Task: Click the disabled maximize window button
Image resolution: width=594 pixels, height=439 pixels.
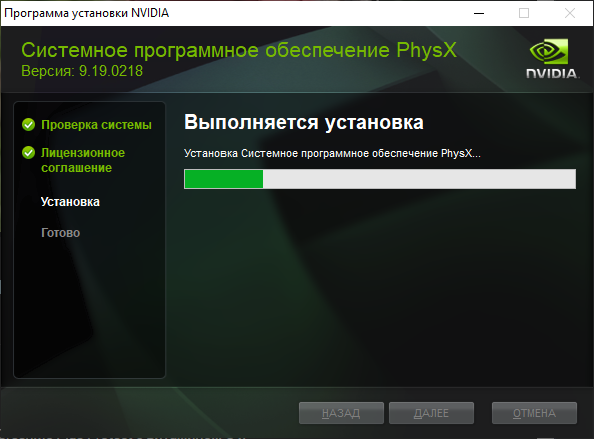Action: 524,13
